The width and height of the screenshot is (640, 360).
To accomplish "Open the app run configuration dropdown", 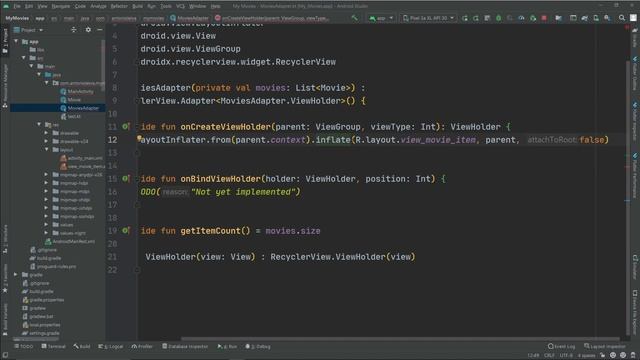I will tap(381, 18).
